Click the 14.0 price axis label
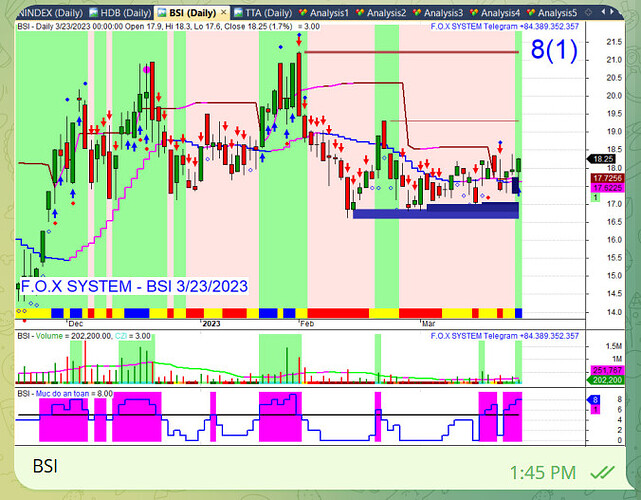 tap(614, 312)
